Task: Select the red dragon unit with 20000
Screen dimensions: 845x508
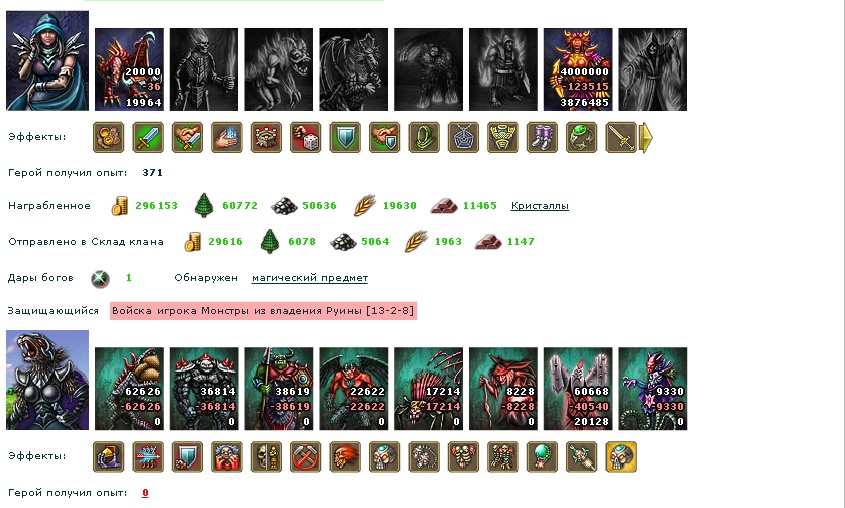Action: pyautogui.click(x=129, y=69)
